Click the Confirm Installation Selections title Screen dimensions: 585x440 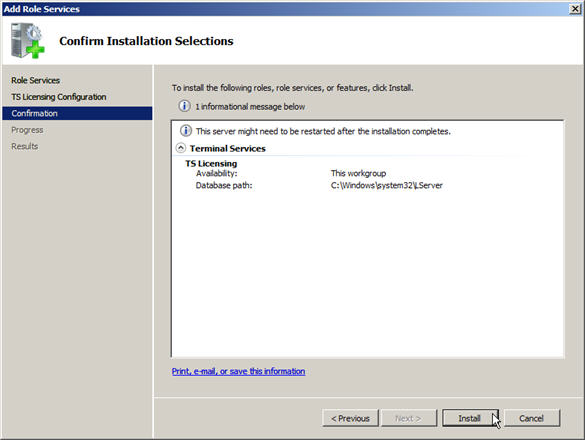pyautogui.click(x=146, y=41)
